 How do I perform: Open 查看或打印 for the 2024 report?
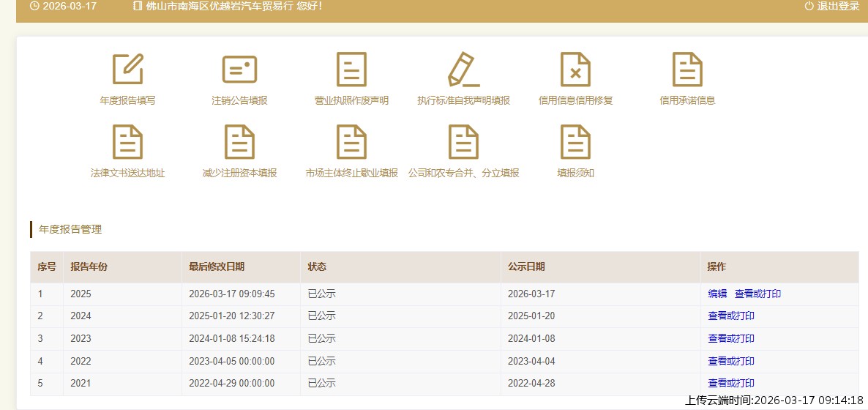click(x=730, y=316)
